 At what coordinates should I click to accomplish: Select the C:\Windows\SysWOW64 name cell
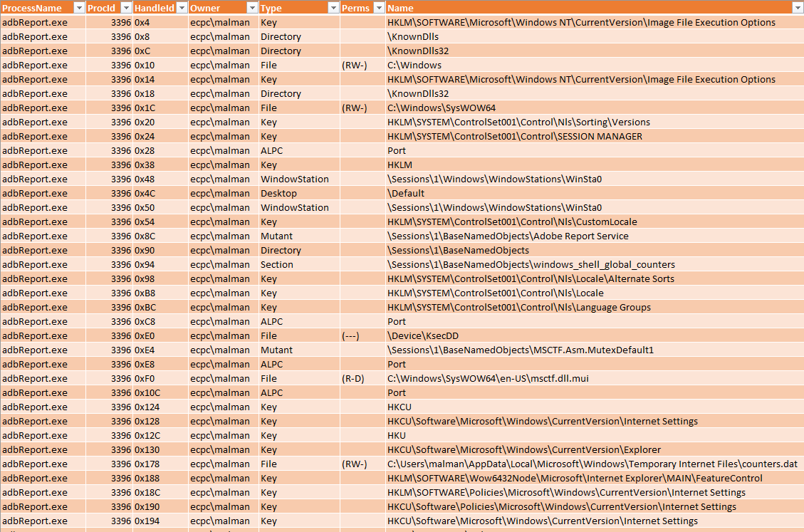595,108
